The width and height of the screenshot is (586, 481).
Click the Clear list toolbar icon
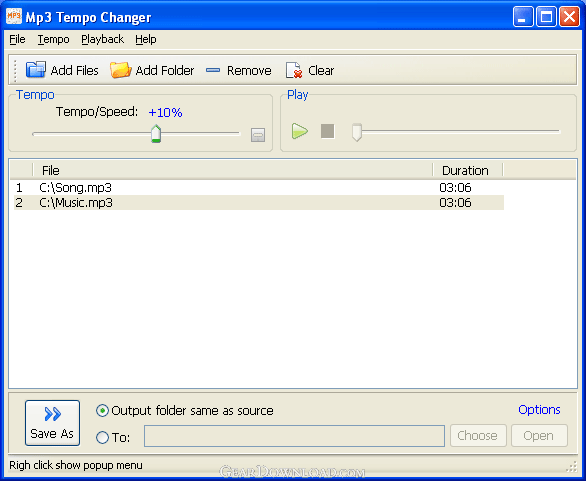(294, 70)
